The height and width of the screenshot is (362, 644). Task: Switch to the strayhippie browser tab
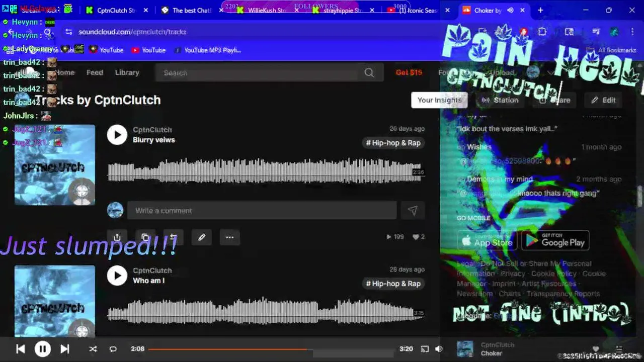pyautogui.click(x=343, y=10)
